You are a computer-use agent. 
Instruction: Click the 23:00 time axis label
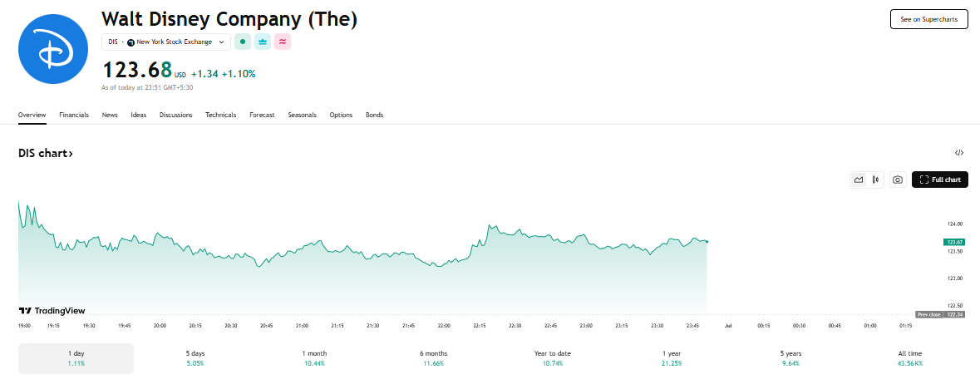click(586, 326)
